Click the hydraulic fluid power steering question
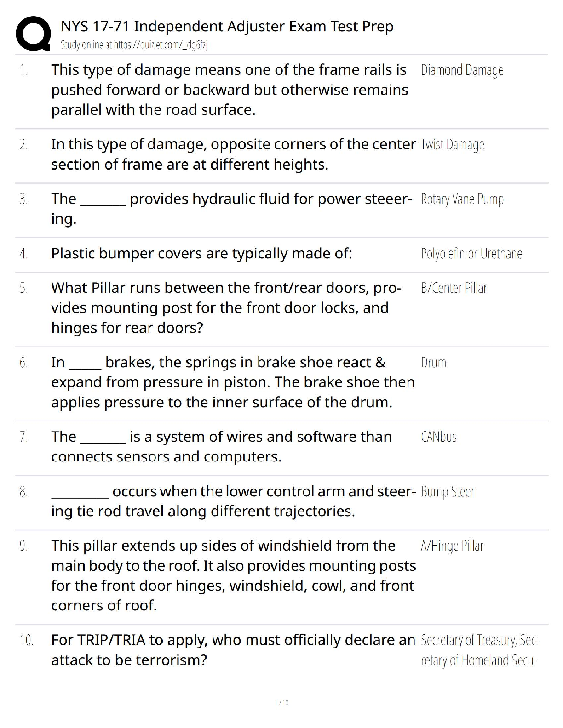Viewport: 563px width, 728px height. pos(231,209)
